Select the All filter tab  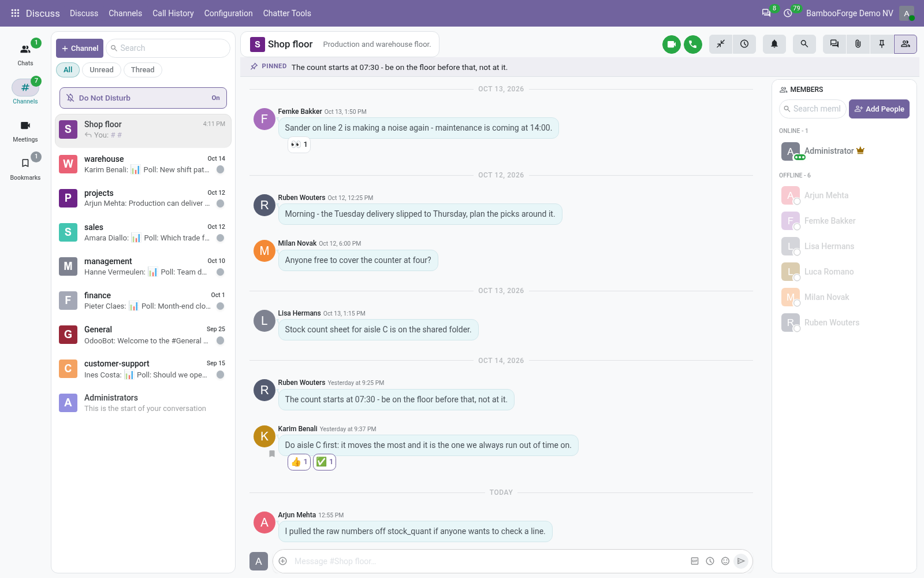point(68,70)
